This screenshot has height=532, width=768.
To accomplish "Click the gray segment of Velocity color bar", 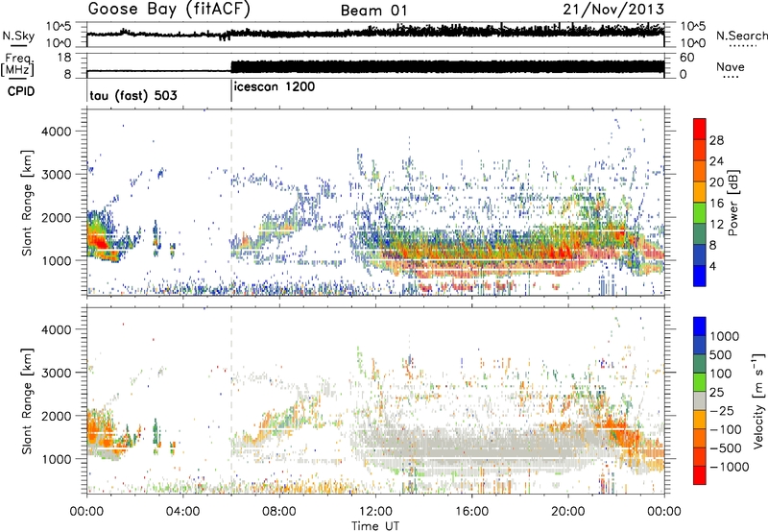I will click(700, 400).
